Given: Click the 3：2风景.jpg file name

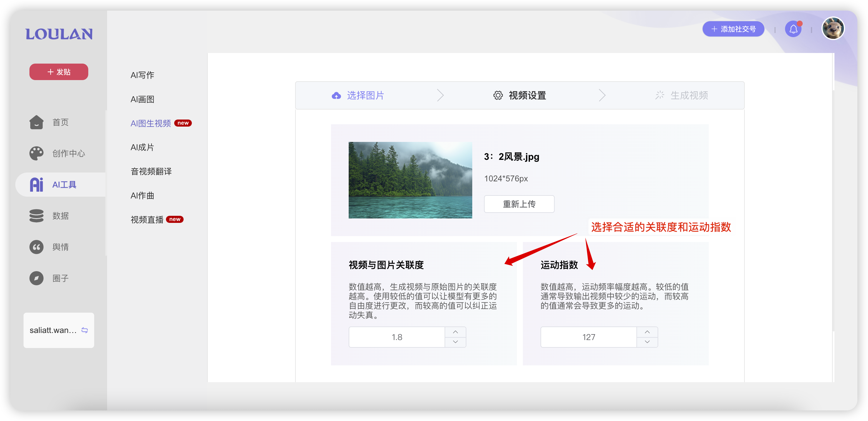Looking at the screenshot, I should click(x=511, y=157).
